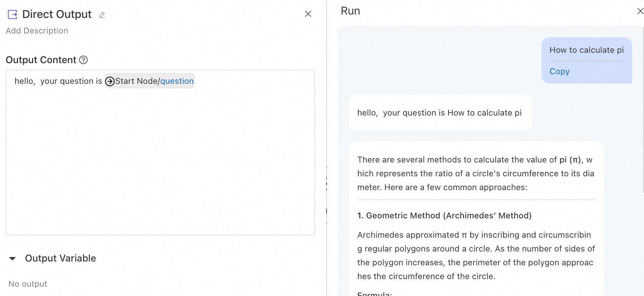Click the Direct Output node icon
644x296 pixels.
point(12,14)
